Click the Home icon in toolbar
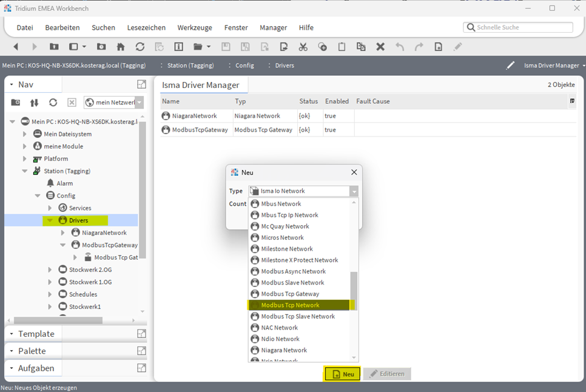586x392 pixels. [x=120, y=47]
